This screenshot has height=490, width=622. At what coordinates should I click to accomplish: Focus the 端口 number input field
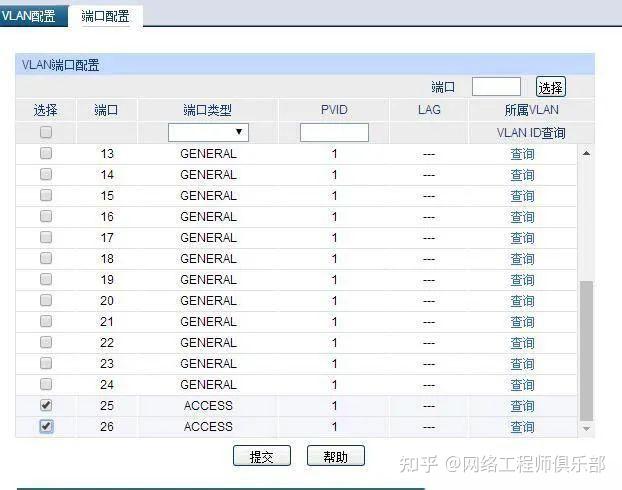click(x=496, y=86)
